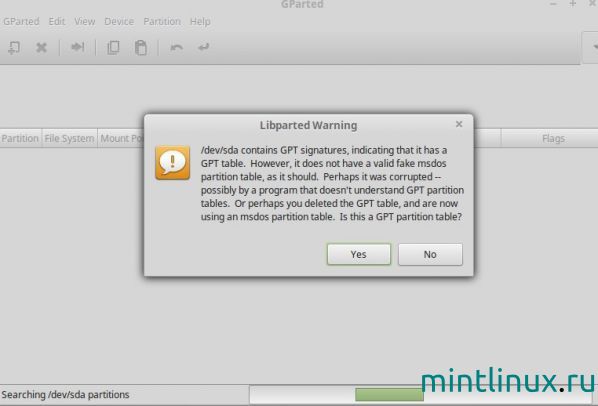The image size is (598, 406).
Task: Click the File System column header
Action: [x=69, y=138]
